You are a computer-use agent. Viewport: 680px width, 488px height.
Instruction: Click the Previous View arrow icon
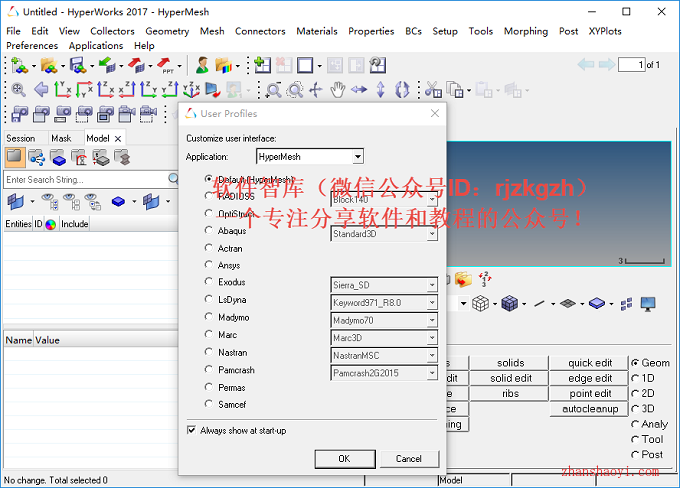[x=41, y=90]
